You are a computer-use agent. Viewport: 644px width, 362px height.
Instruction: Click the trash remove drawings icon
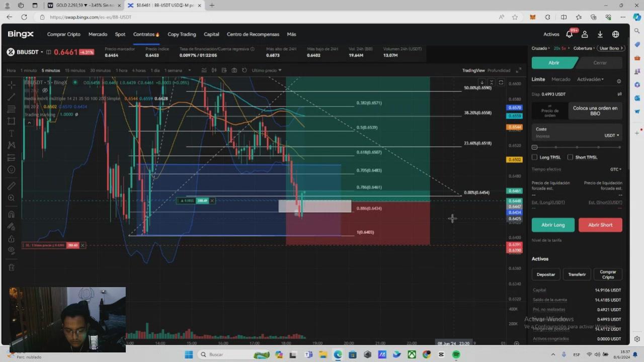pos(11,267)
